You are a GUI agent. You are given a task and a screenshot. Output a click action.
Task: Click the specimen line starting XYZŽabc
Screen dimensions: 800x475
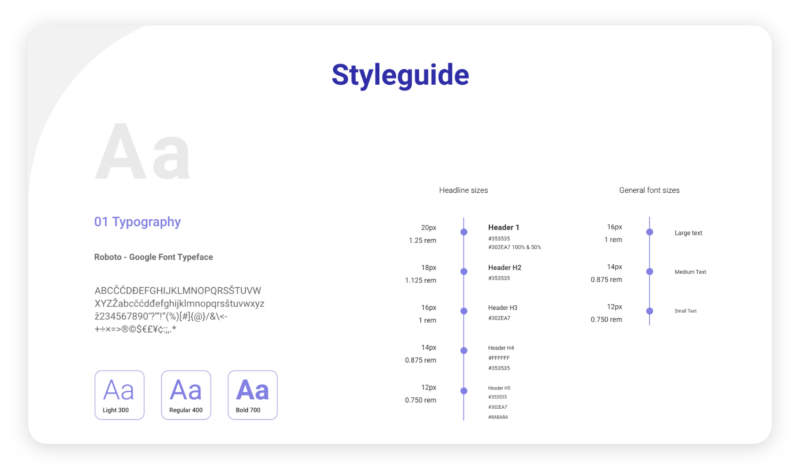(179, 304)
